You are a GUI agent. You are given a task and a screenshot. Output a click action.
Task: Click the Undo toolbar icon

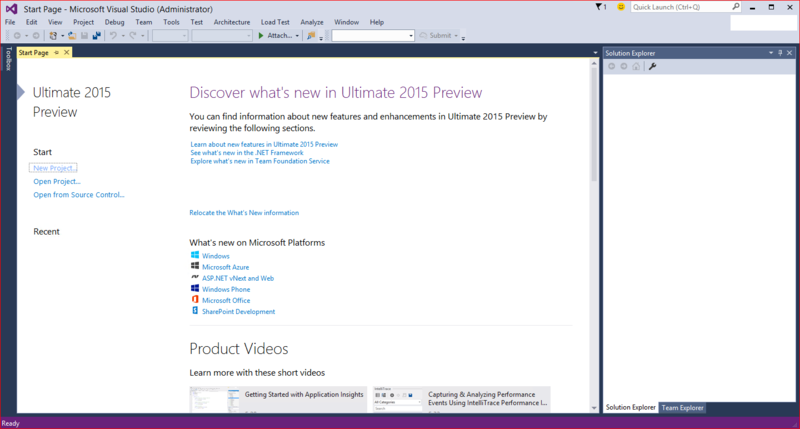(x=113, y=36)
